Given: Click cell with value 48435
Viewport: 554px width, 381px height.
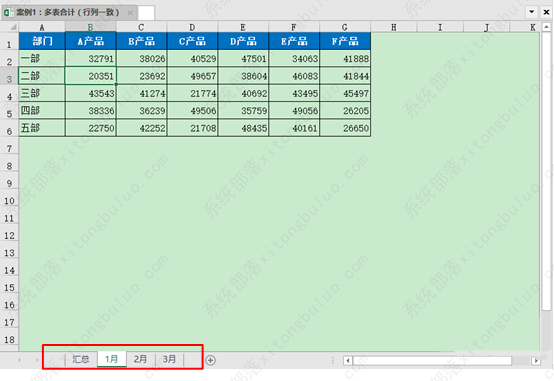Looking at the screenshot, I should tap(243, 128).
